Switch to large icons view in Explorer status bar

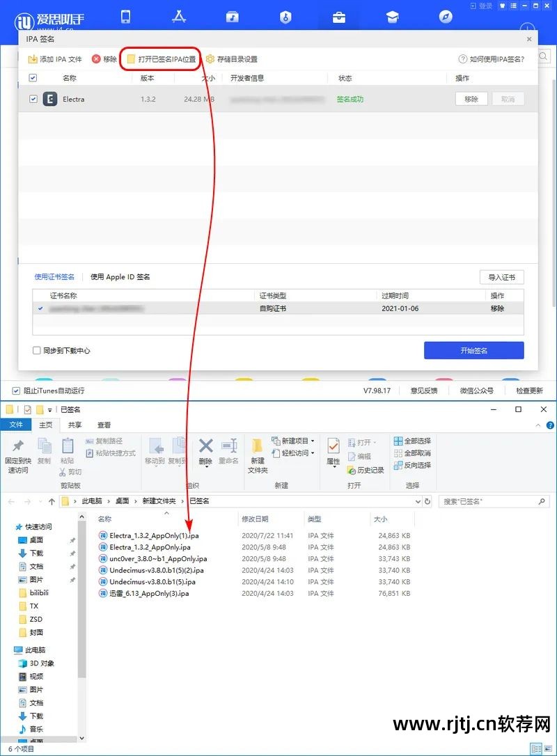point(549,749)
